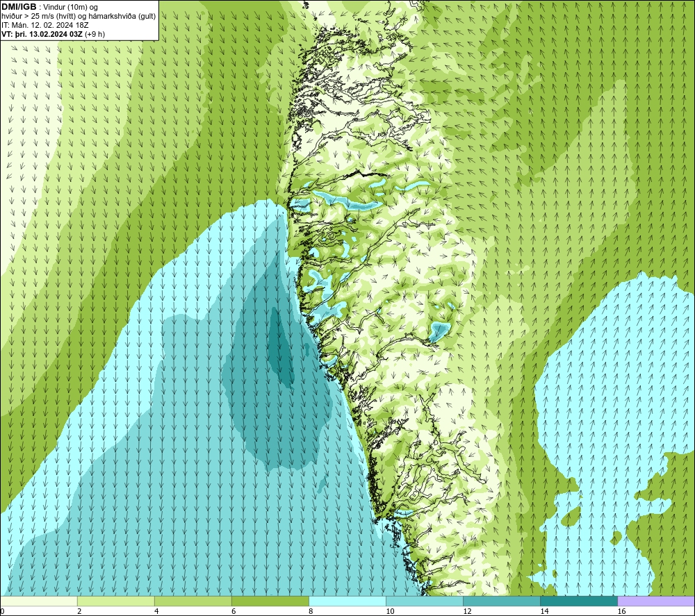Click the '10' scale label
This screenshot has width=695, height=616.
pyautogui.click(x=390, y=612)
